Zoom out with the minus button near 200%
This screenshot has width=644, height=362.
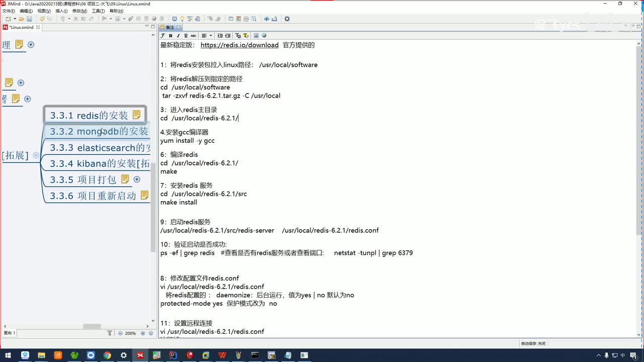pyautogui.click(x=120, y=333)
